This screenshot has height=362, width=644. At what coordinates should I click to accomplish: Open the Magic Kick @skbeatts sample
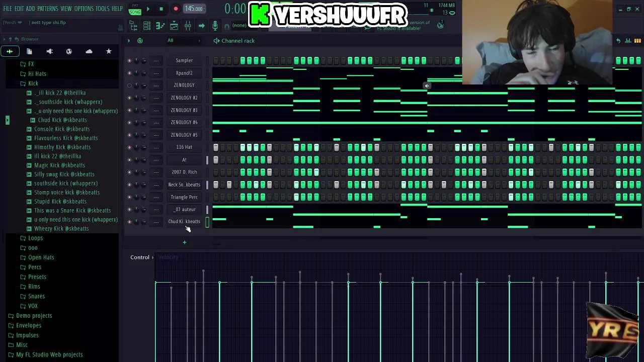click(60, 165)
